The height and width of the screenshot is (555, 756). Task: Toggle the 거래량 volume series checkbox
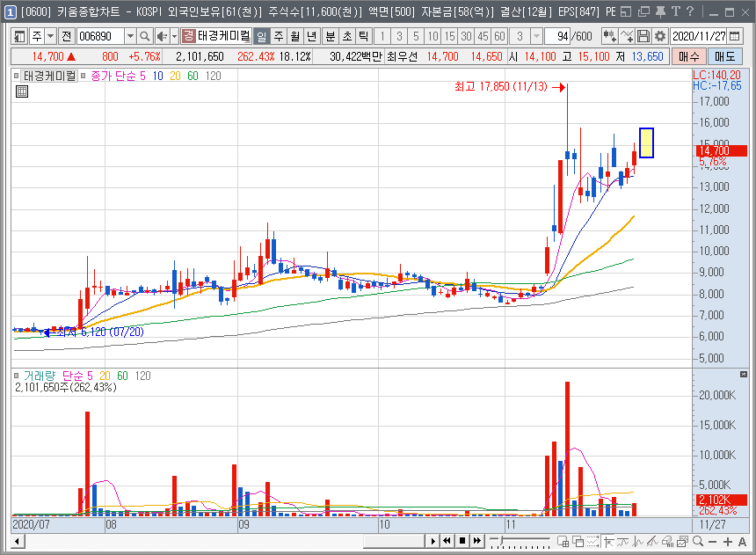coord(17,376)
